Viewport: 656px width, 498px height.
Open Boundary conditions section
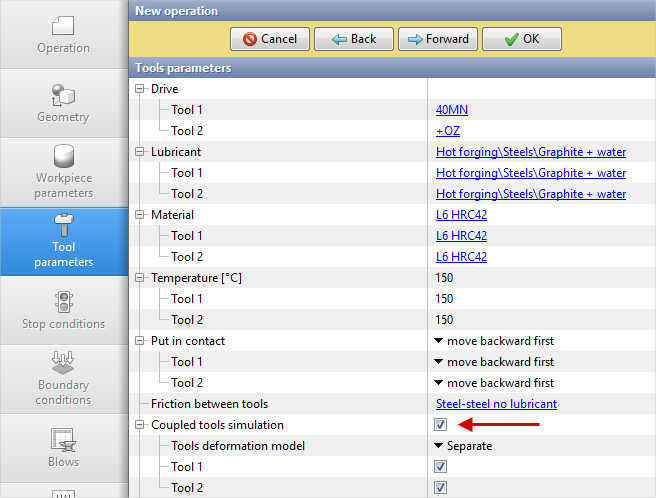click(63, 377)
